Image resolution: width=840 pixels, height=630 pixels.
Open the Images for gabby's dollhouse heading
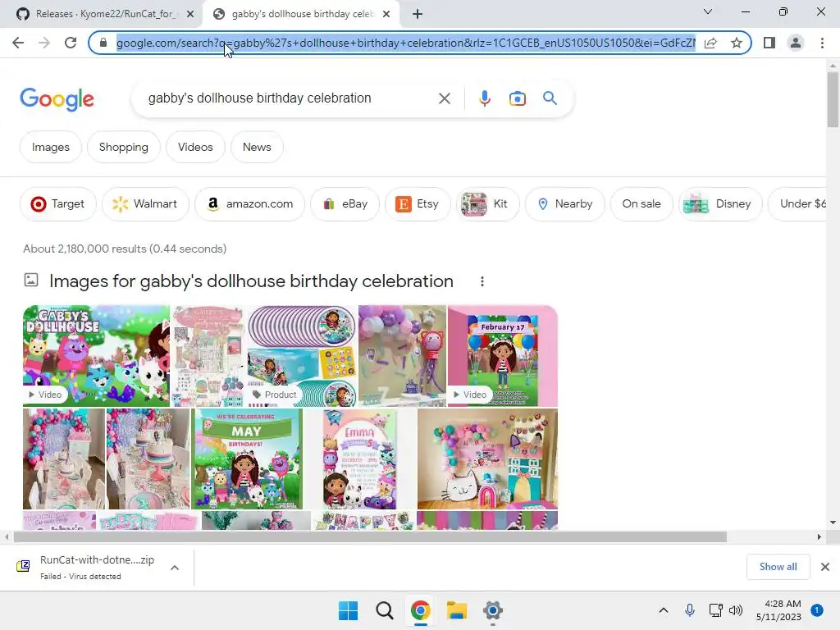(251, 281)
